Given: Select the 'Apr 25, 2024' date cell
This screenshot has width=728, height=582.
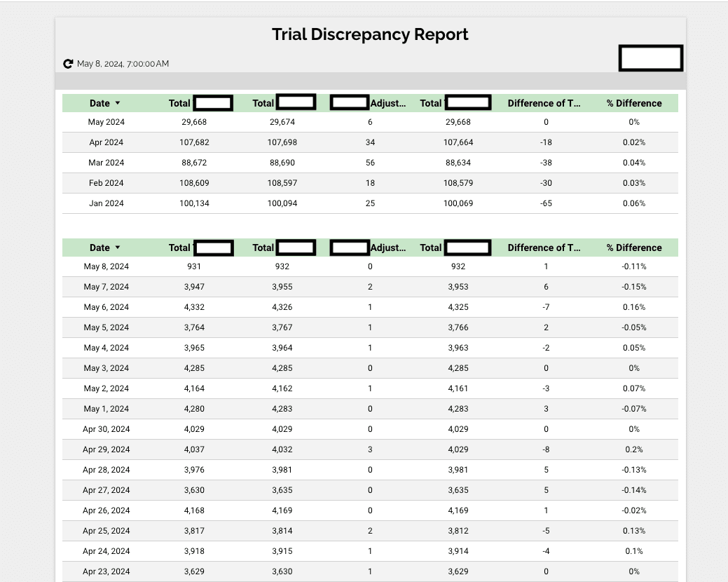Looking at the screenshot, I should 107,531.
